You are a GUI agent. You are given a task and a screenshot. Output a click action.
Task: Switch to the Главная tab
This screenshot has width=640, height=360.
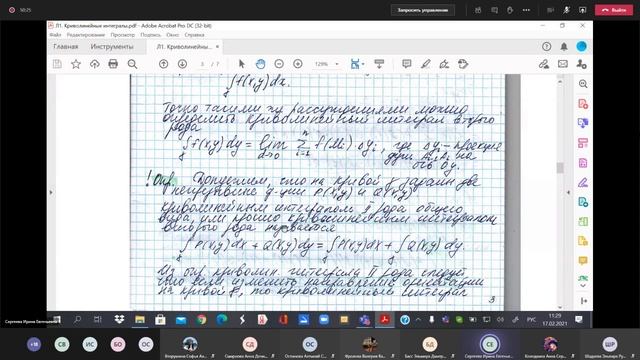pos(66,47)
